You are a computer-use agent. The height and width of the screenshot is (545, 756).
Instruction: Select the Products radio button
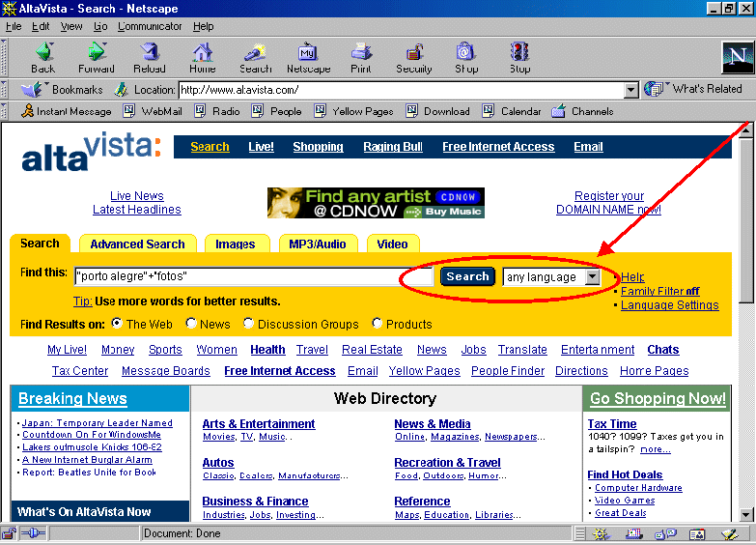click(378, 323)
